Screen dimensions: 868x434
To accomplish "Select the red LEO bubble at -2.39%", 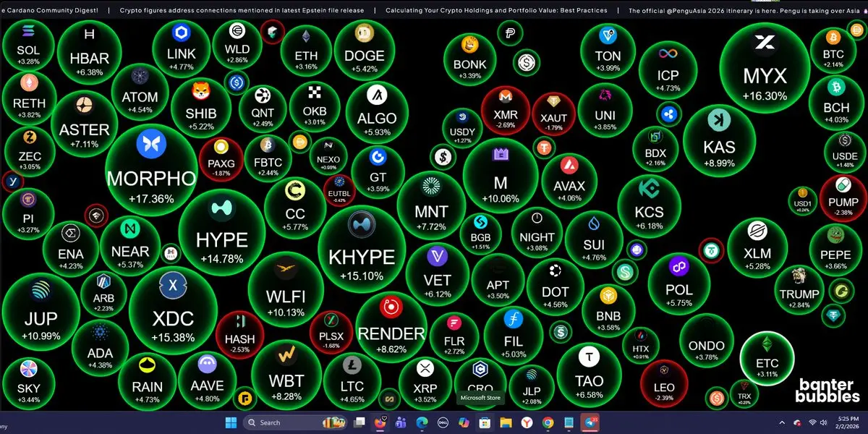I will [x=664, y=383].
